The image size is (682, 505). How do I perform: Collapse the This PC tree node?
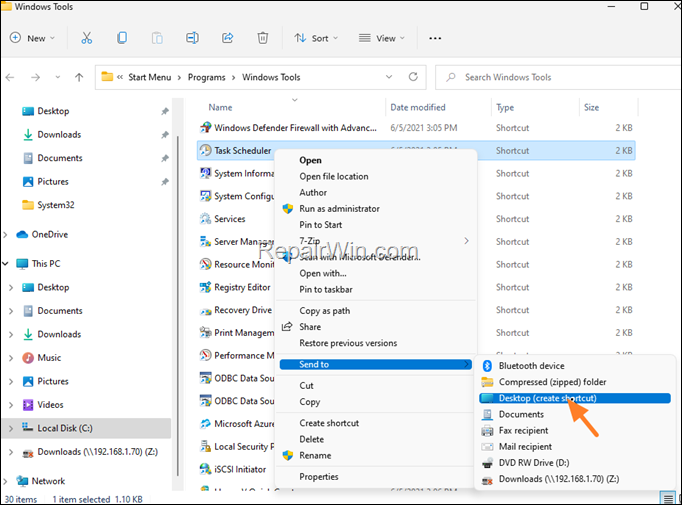5,264
